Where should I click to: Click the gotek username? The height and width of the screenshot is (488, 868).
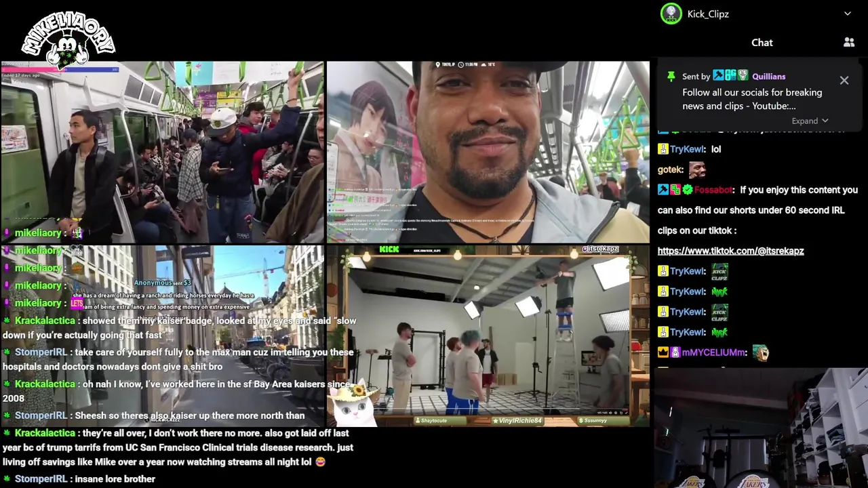click(x=671, y=169)
